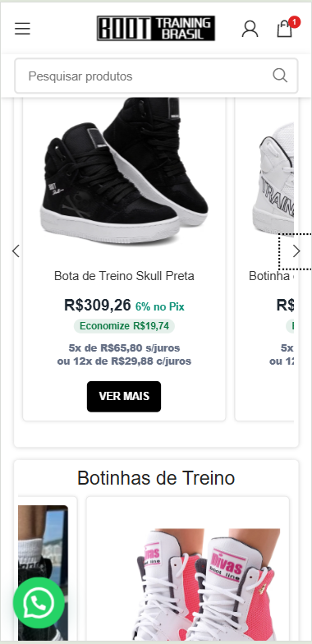312x644 pixels.
Task: Click the search magnifier icon
Action: tap(280, 76)
